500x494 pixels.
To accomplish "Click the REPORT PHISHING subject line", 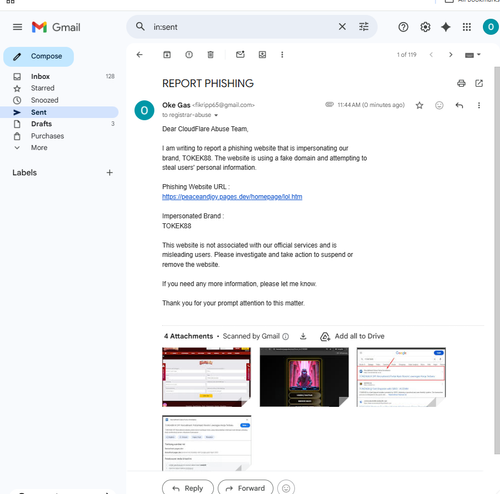I will [x=208, y=83].
